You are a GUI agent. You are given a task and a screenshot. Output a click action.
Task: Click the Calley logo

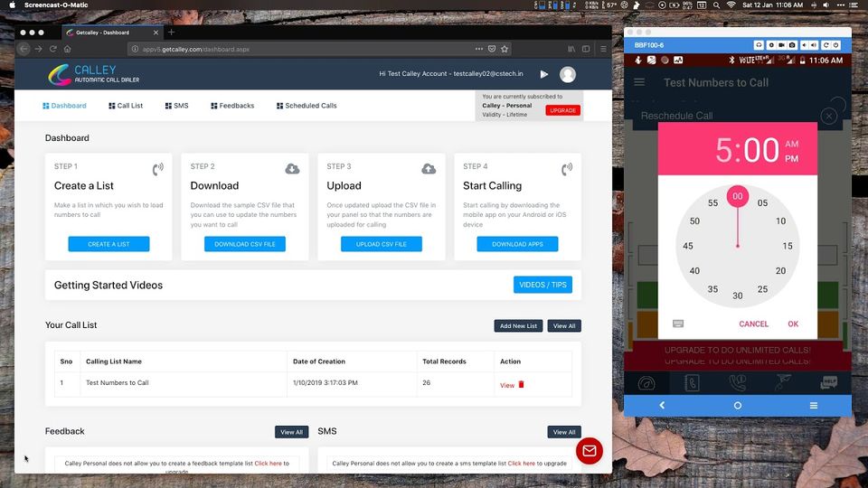click(93, 74)
